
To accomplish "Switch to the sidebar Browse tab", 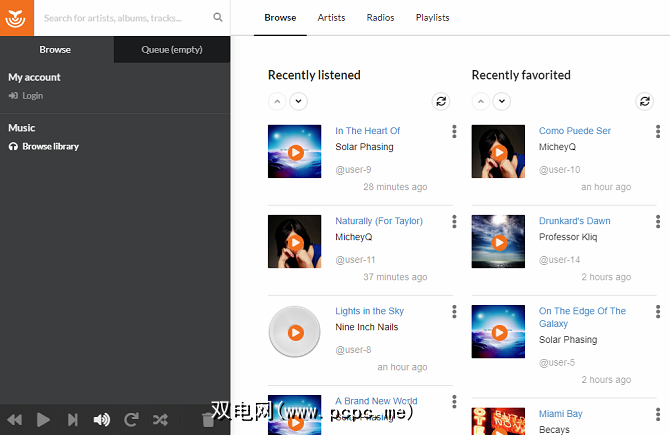I will [55, 50].
